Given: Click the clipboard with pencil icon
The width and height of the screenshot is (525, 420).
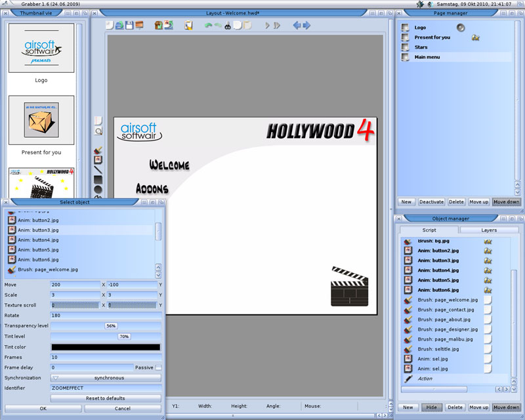Looking at the screenshot, I should coord(188,25).
